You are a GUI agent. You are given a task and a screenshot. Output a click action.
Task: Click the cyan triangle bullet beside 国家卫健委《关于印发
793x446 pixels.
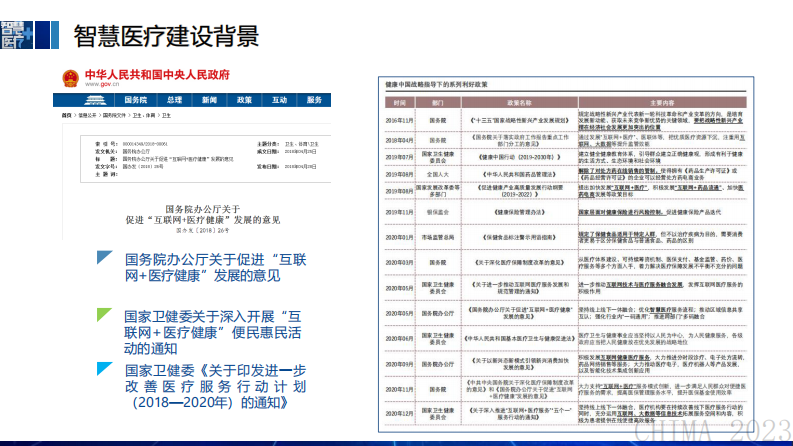pos(104,369)
